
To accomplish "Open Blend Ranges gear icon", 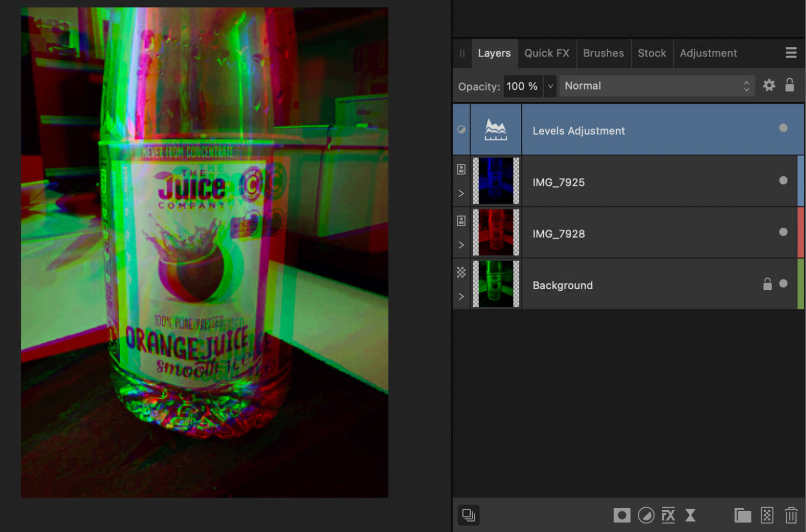I will click(x=769, y=85).
